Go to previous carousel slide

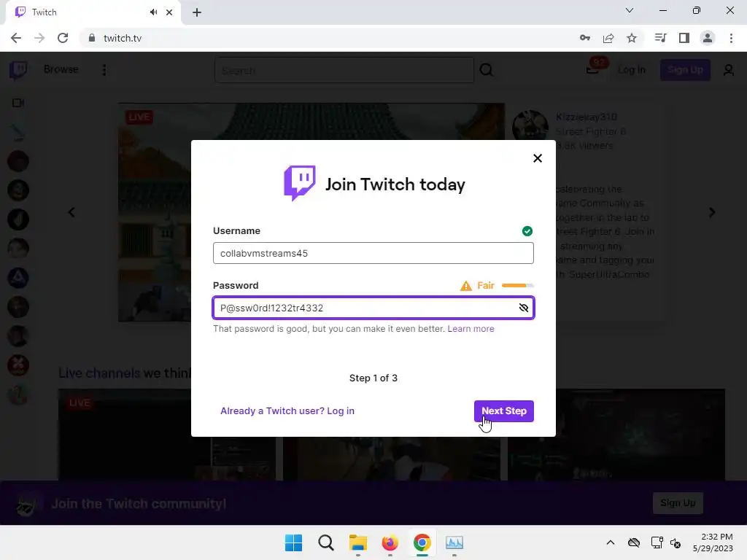point(71,212)
